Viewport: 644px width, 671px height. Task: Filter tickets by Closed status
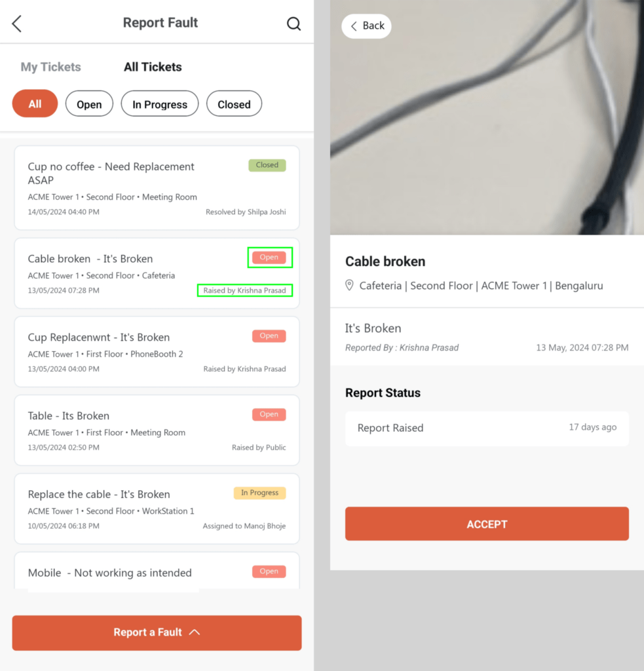[x=234, y=104]
